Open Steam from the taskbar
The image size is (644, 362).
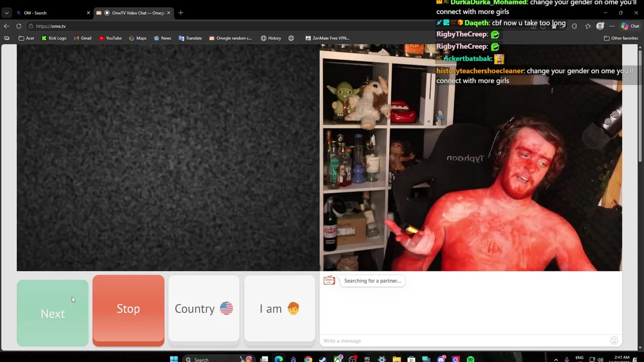(x=323, y=359)
